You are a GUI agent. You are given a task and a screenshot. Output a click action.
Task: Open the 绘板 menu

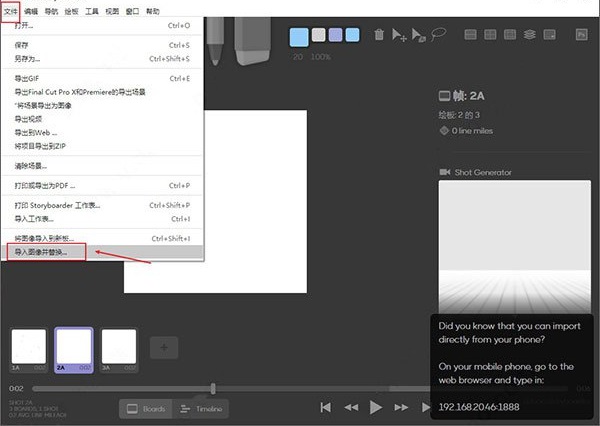[x=72, y=11]
